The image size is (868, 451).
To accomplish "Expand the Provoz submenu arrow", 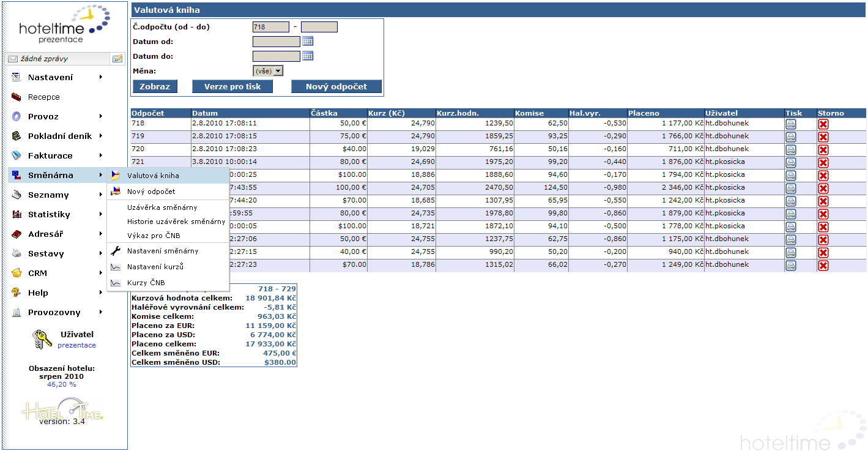I will pyautogui.click(x=100, y=116).
